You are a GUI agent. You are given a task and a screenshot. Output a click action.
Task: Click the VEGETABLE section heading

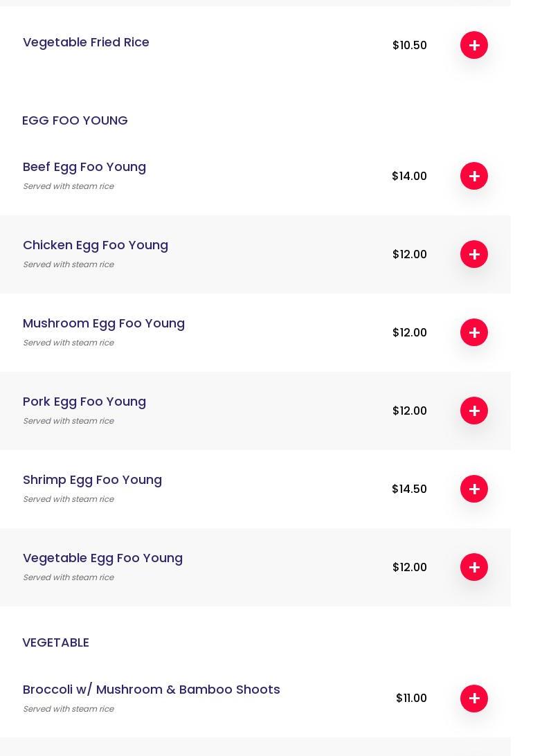tap(55, 642)
